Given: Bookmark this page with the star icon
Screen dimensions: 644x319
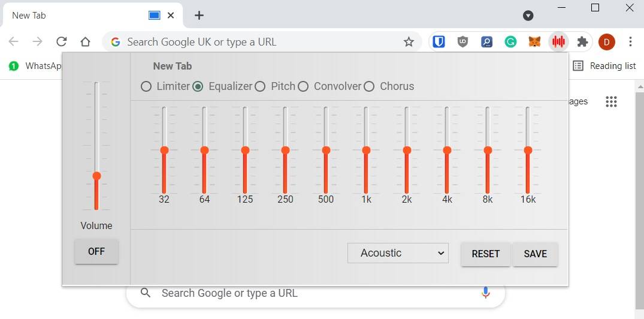Looking at the screenshot, I should 409,42.
